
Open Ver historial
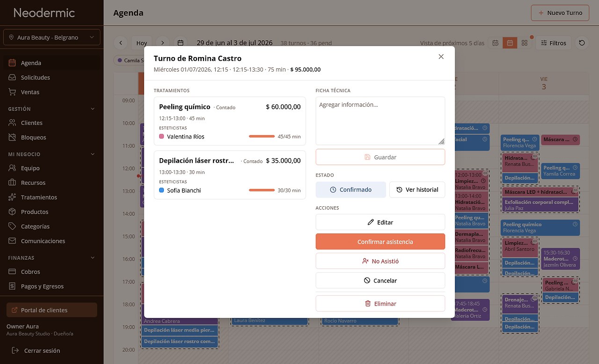click(x=417, y=189)
